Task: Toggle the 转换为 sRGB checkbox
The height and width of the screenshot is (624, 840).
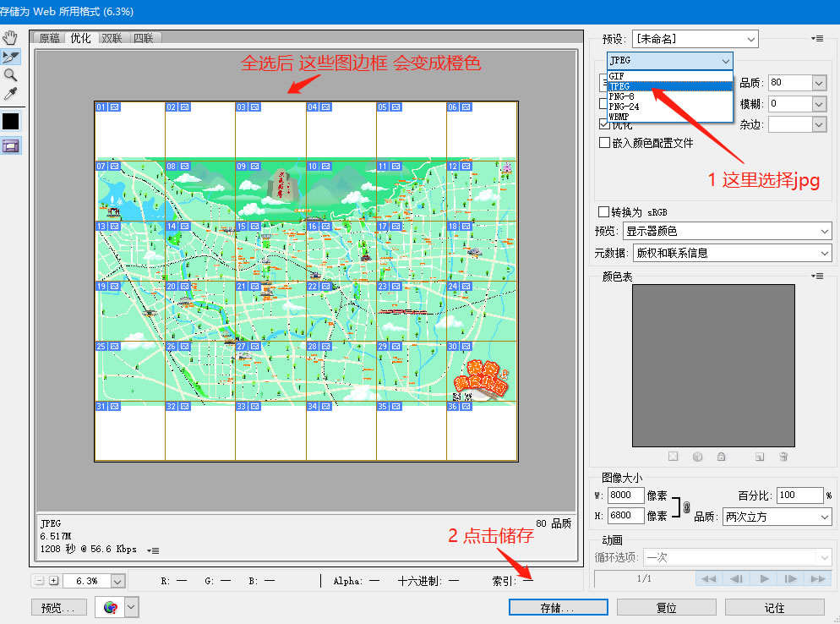Action: coord(603,211)
